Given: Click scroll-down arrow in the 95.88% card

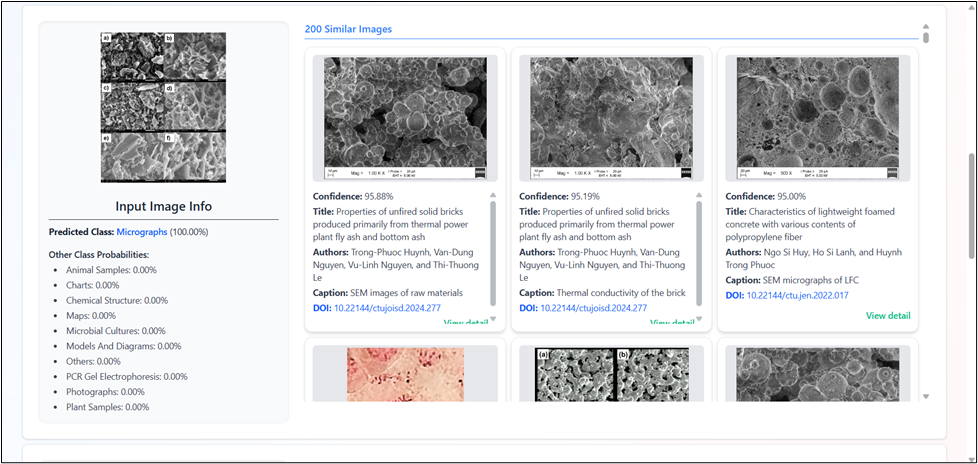Looking at the screenshot, I should click(x=493, y=319).
